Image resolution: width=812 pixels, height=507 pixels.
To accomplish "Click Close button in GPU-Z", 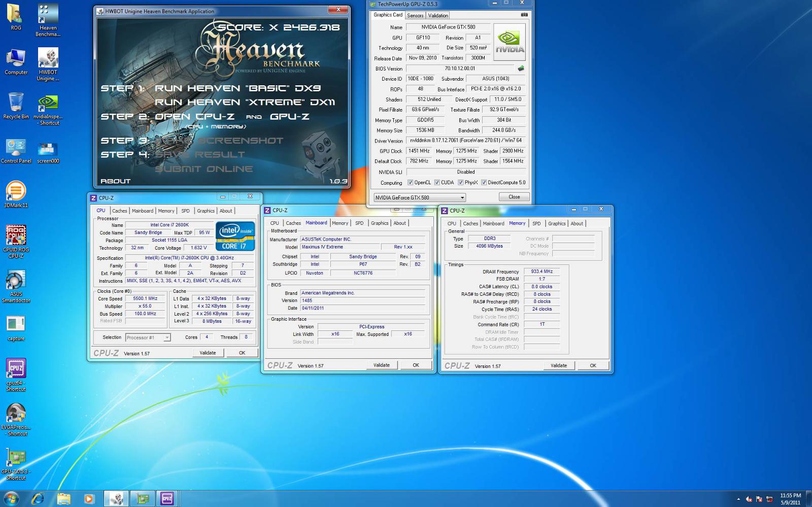I will point(514,197).
